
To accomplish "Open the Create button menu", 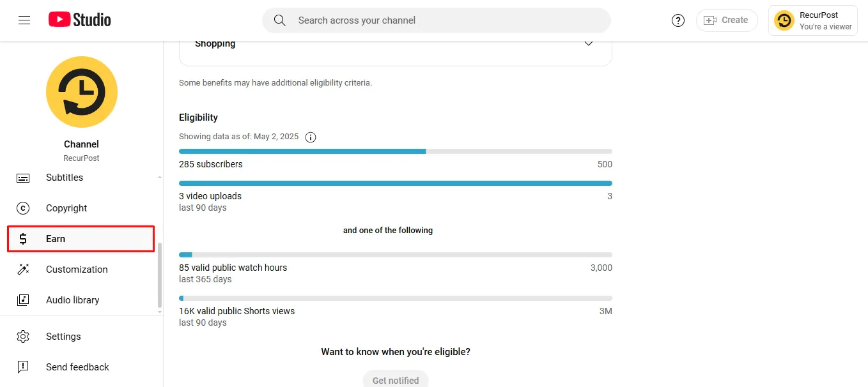I will (x=726, y=20).
